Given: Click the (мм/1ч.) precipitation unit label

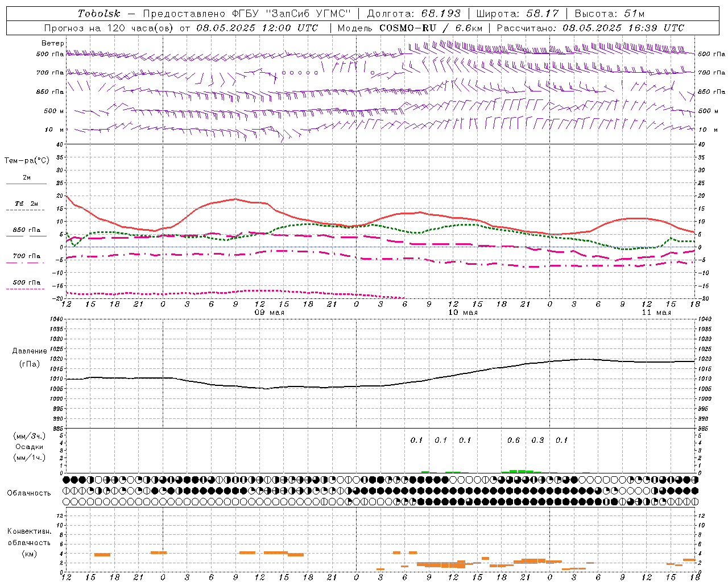Looking at the screenshot, I should click(x=30, y=458).
